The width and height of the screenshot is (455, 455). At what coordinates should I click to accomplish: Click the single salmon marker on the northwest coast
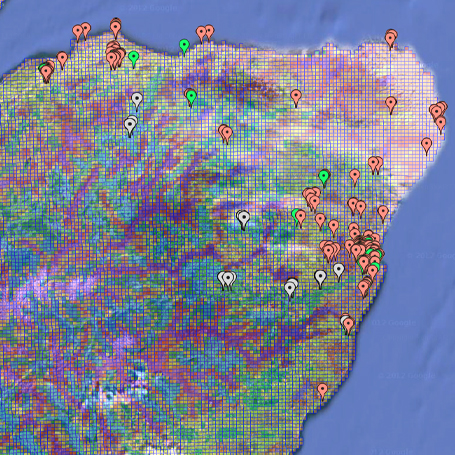click(62, 60)
